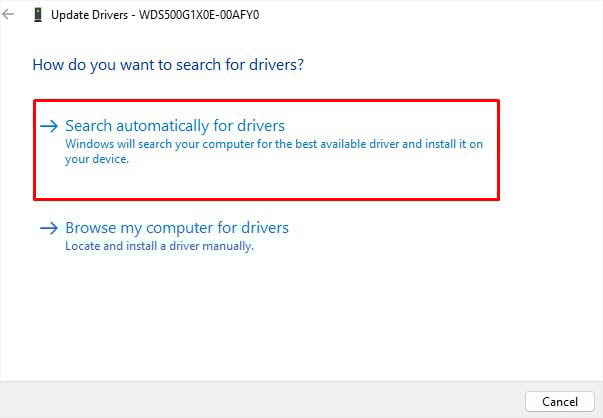Click 'Locate and install a driver manually' text

click(x=159, y=246)
